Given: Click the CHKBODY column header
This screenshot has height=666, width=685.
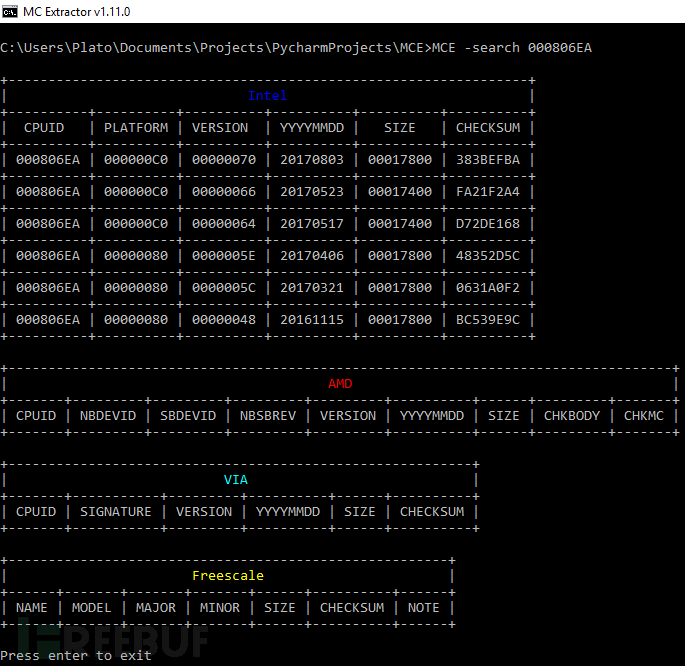Looking at the screenshot, I should pos(572,416).
